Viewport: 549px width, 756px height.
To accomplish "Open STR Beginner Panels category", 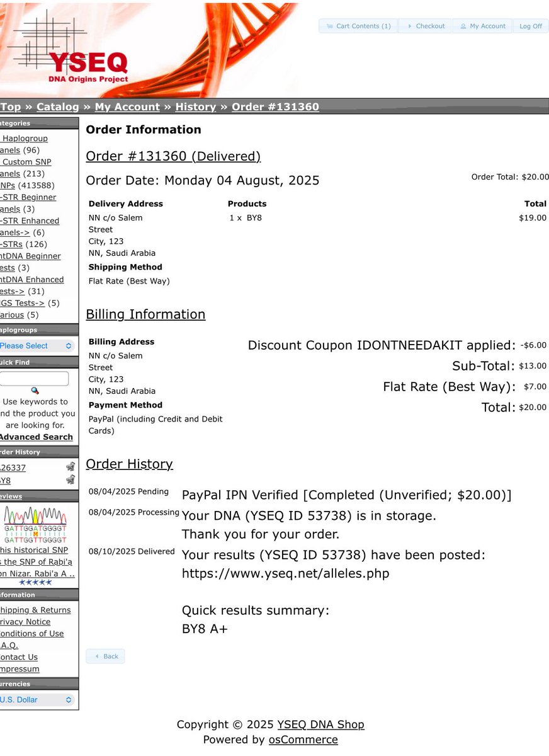I will [x=28, y=203].
